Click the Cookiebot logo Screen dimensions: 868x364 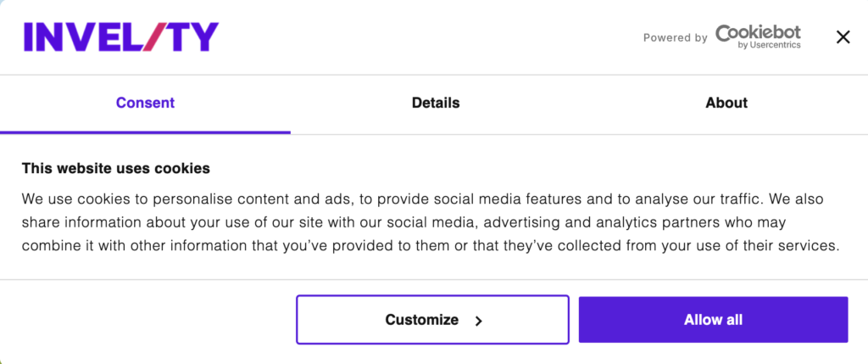[x=758, y=36]
